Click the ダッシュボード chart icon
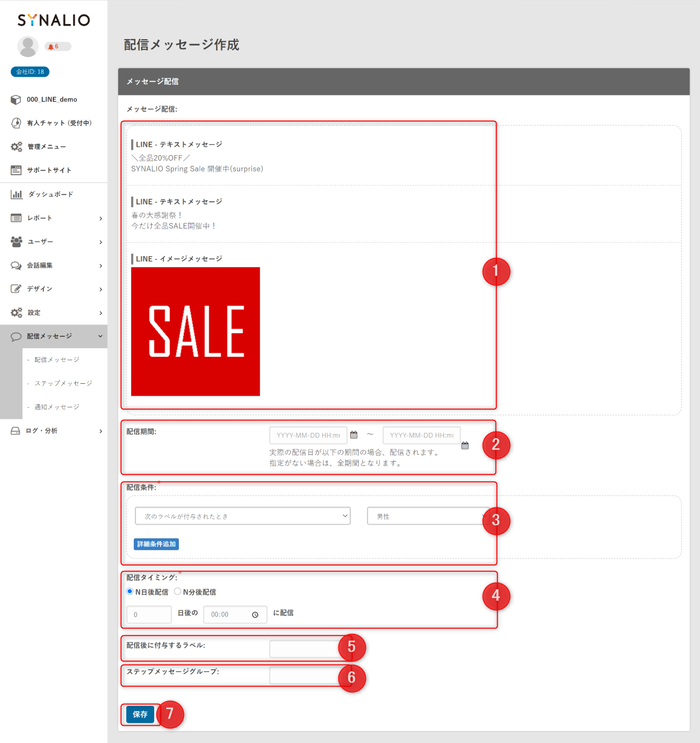Viewport: 700px width, 743px height. point(17,195)
